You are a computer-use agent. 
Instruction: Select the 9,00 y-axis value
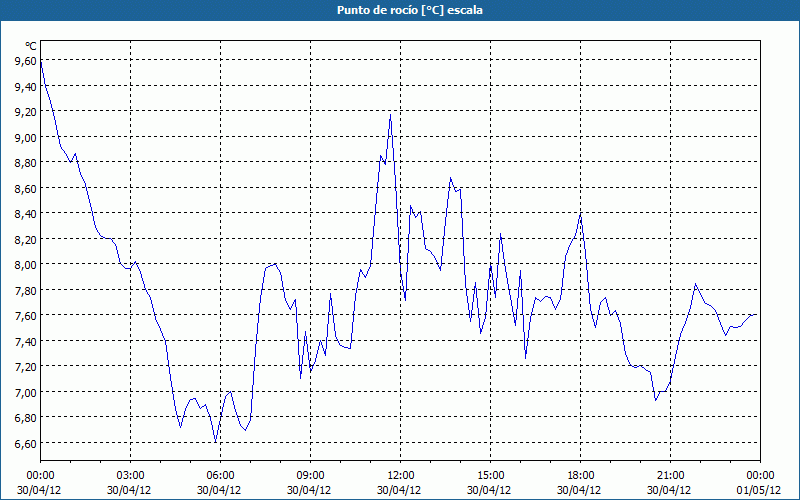tap(26, 137)
